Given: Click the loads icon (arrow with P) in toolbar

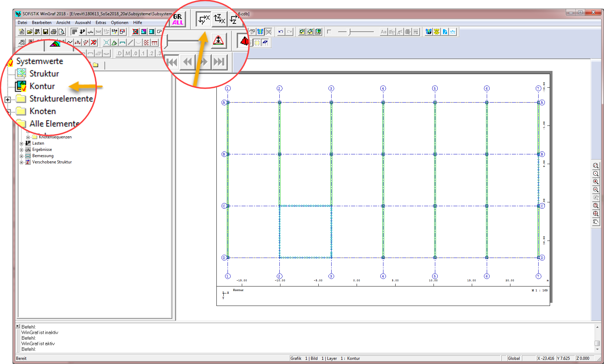Looking at the screenshot, I should (82, 32).
